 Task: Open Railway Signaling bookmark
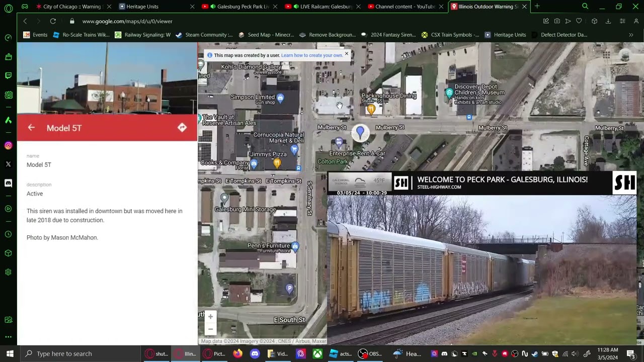pyautogui.click(x=143, y=35)
